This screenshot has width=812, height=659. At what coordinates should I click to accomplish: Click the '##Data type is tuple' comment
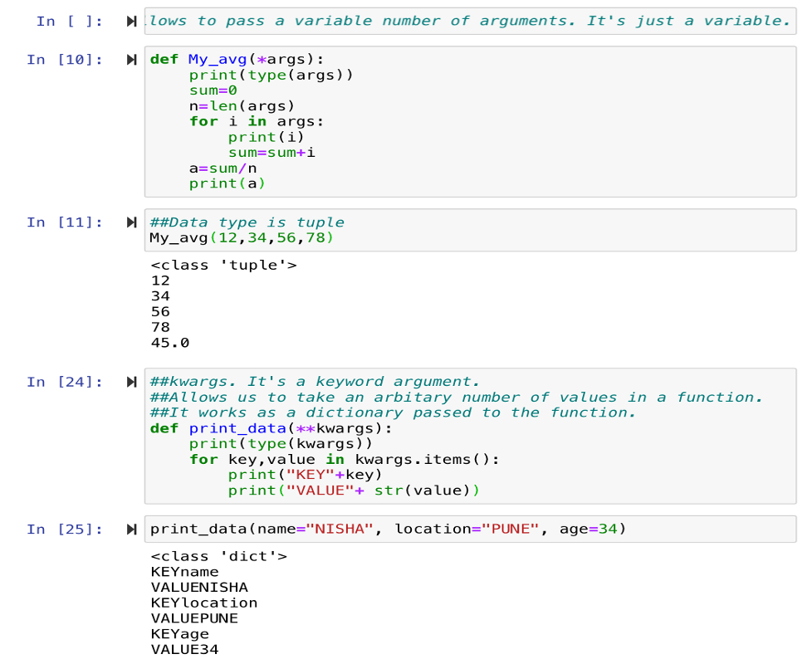tap(247, 222)
